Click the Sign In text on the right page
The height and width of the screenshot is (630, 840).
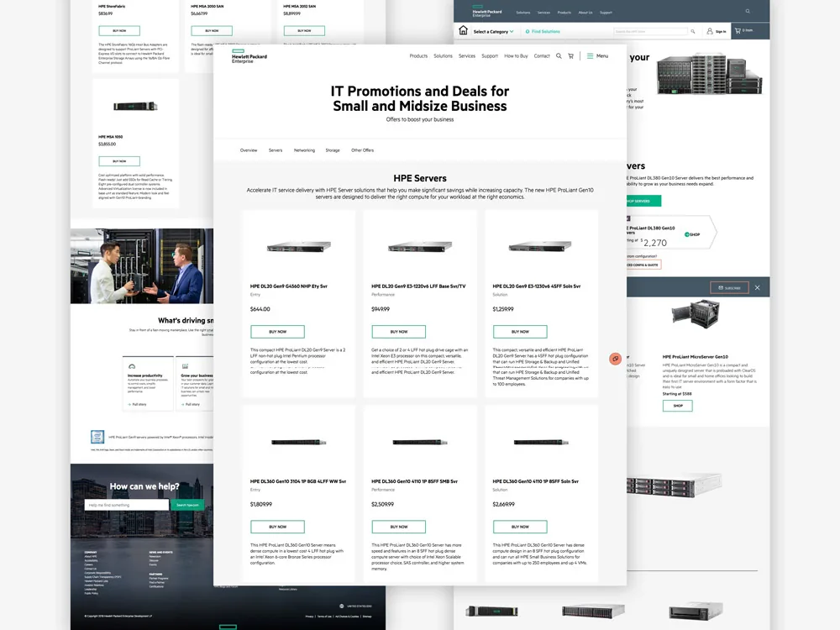[721, 32]
